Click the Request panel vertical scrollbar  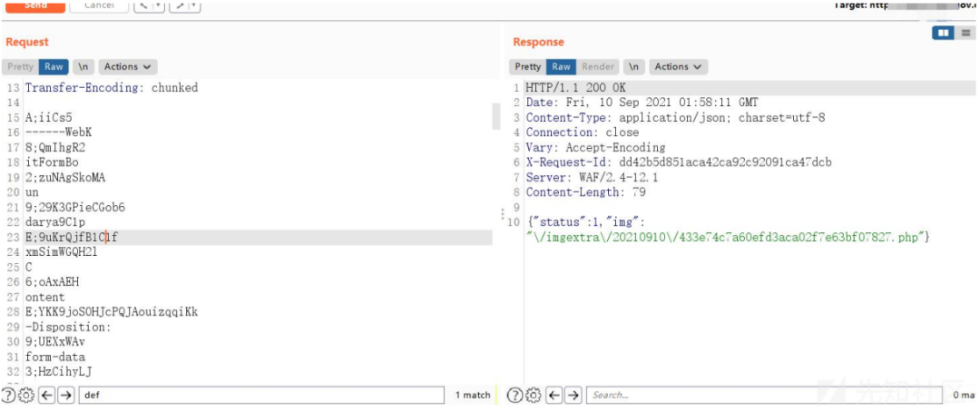(496, 117)
